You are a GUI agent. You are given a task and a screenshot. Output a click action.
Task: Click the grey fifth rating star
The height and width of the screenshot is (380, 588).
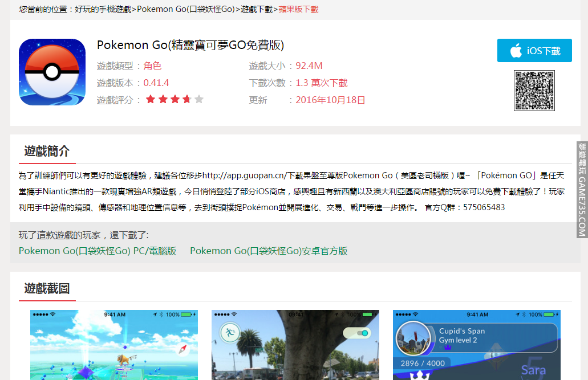coord(198,100)
